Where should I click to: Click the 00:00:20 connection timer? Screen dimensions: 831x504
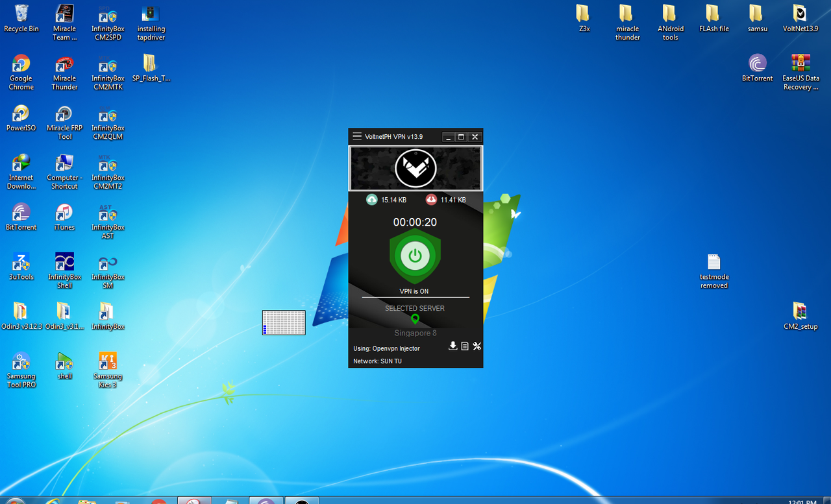coord(415,222)
